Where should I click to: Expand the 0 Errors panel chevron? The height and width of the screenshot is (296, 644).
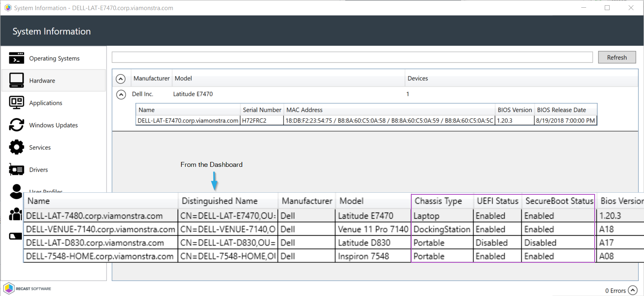tap(633, 290)
